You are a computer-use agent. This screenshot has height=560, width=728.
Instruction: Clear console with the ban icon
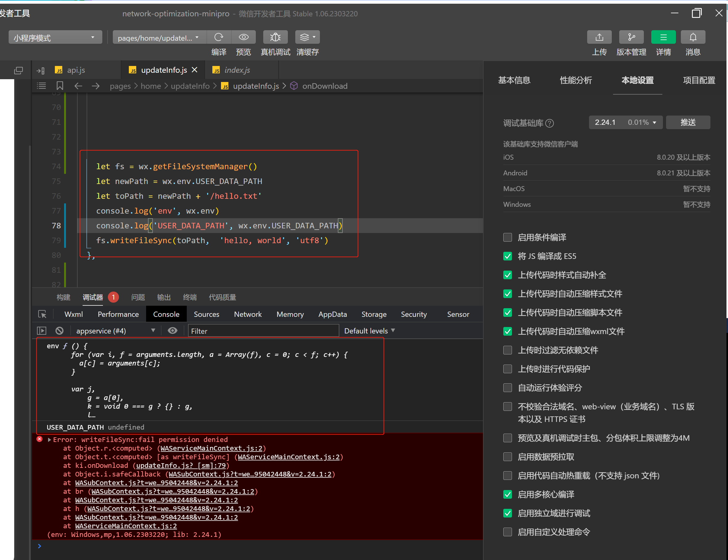59,331
